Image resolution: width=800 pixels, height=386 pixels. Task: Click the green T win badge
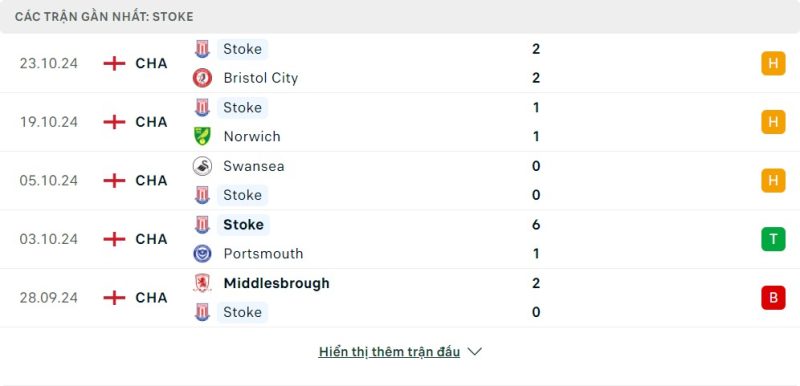(773, 239)
